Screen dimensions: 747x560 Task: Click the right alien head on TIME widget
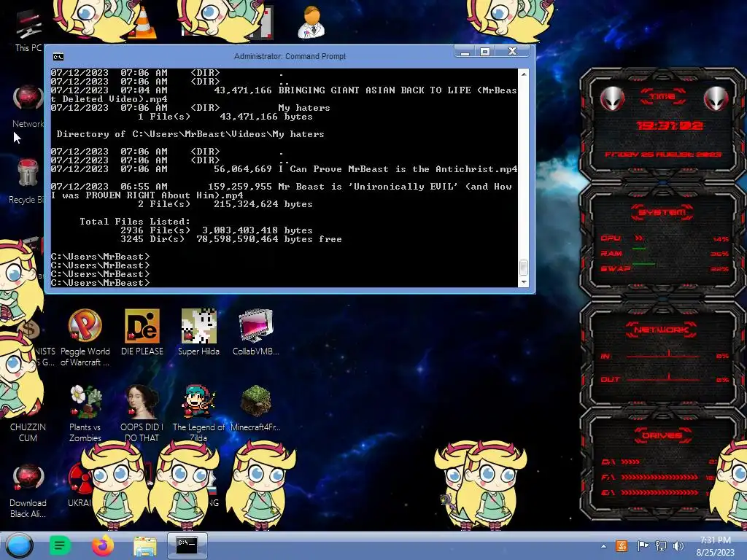[x=716, y=98]
